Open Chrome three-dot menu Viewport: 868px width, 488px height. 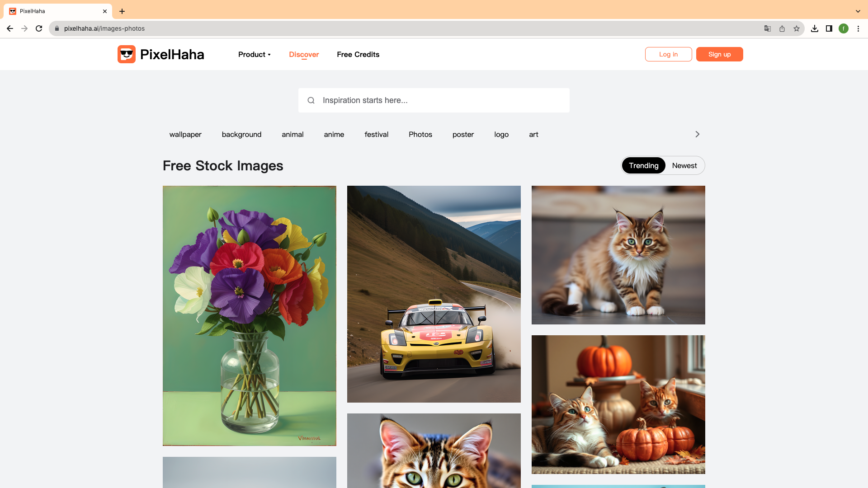(x=858, y=28)
